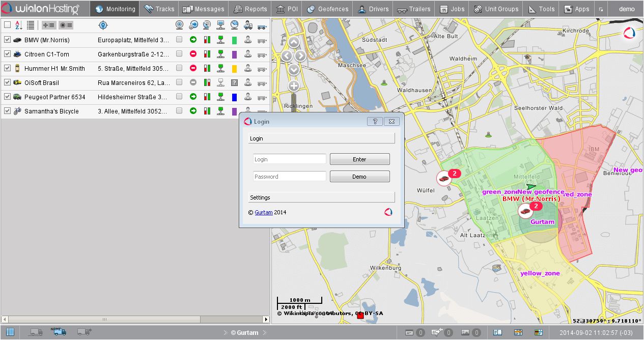Screen dimensions: 644x340
Task: Enable watch-on-map checkbox for Citroen C1-Tom
Action: pyautogui.click(x=179, y=54)
